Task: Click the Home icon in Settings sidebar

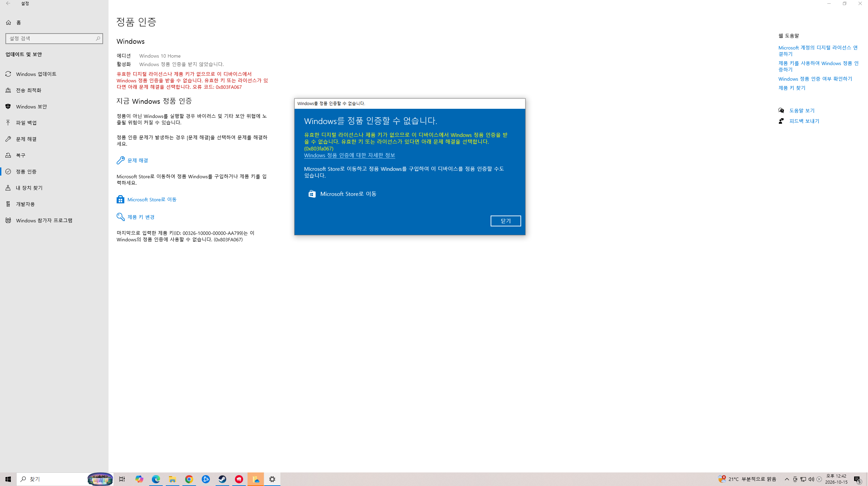Action: pos(8,22)
